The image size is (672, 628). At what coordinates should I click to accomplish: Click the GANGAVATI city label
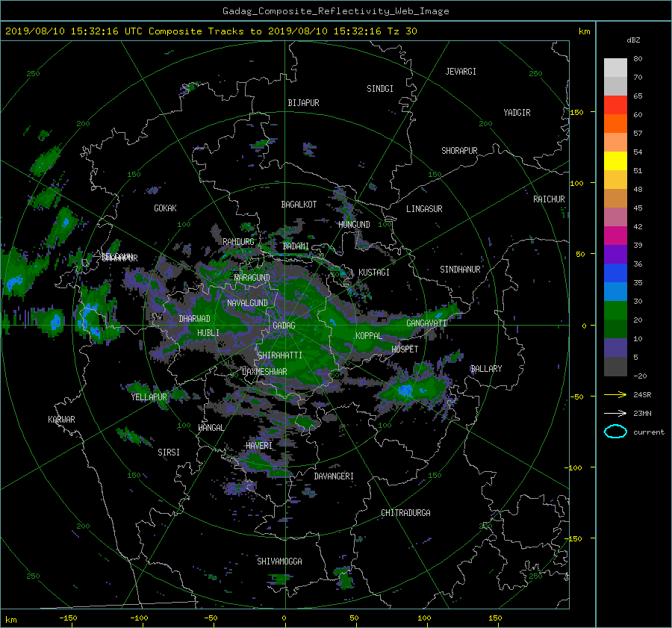[426, 323]
